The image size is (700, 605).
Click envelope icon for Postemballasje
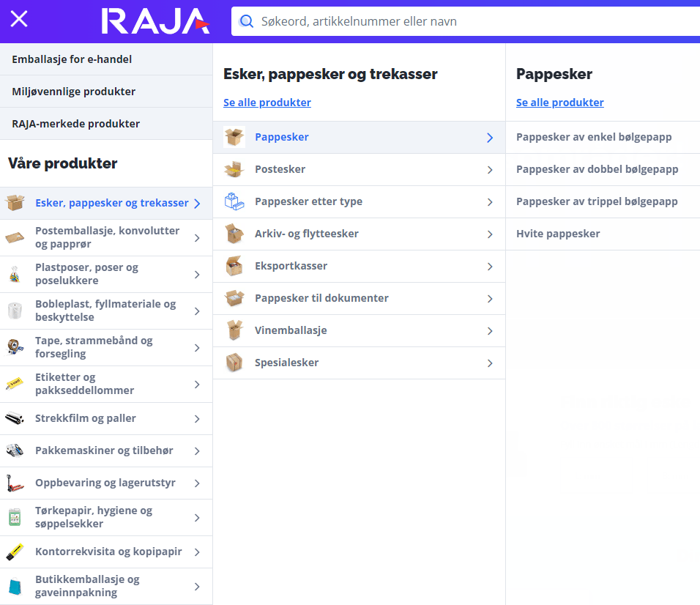tap(15, 237)
